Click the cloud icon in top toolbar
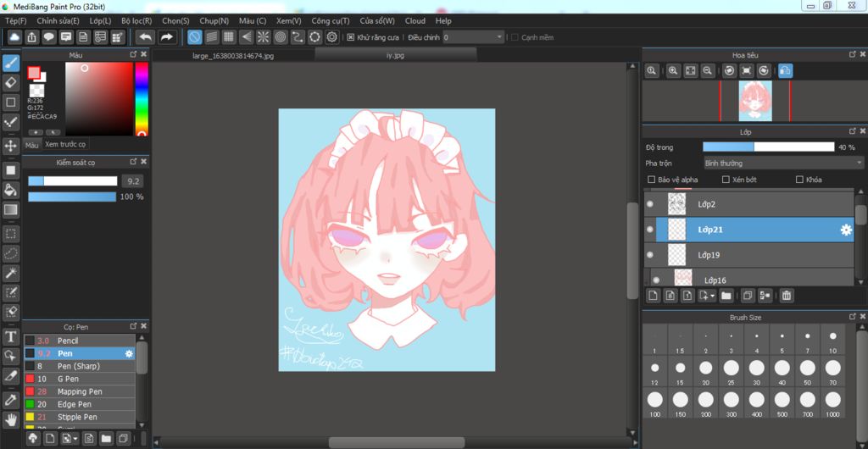 [15, 37]
